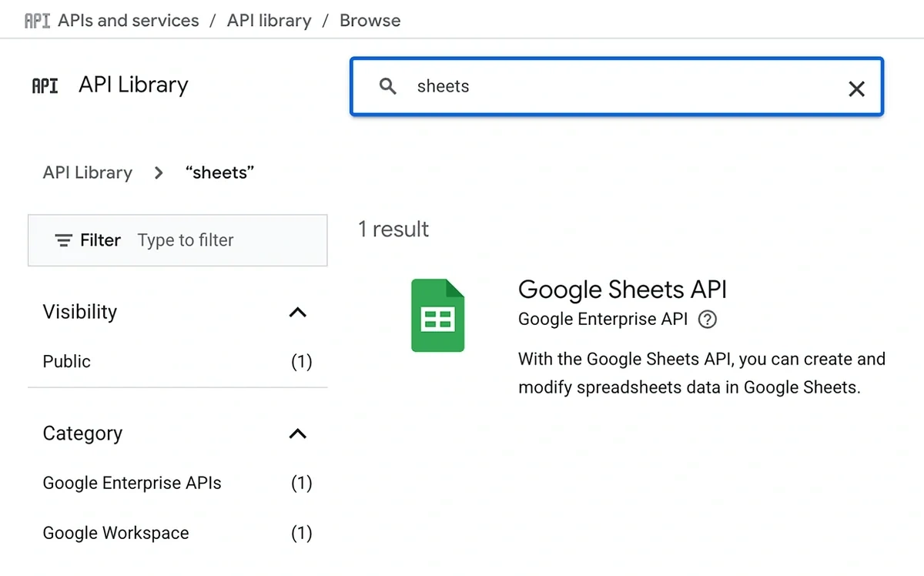Click the chevron between API Library and sheets
The image size is (924, 576).
click(158, 172)
